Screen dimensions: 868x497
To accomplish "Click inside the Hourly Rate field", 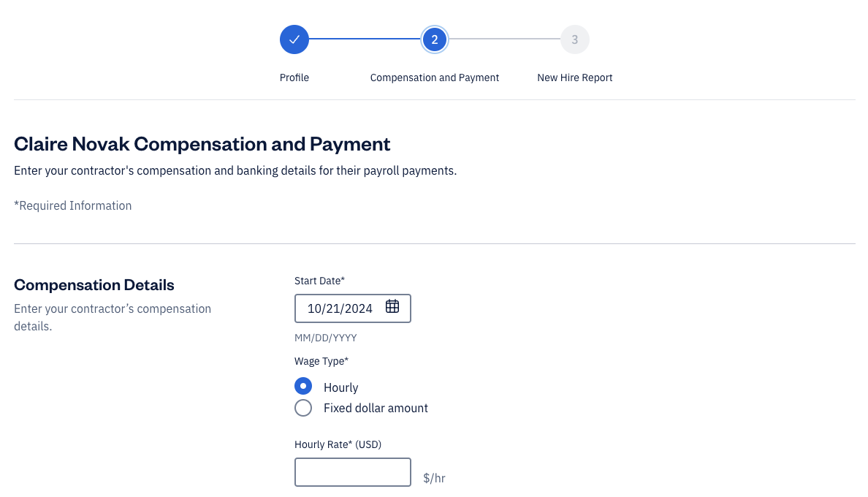I will [353, 471].
